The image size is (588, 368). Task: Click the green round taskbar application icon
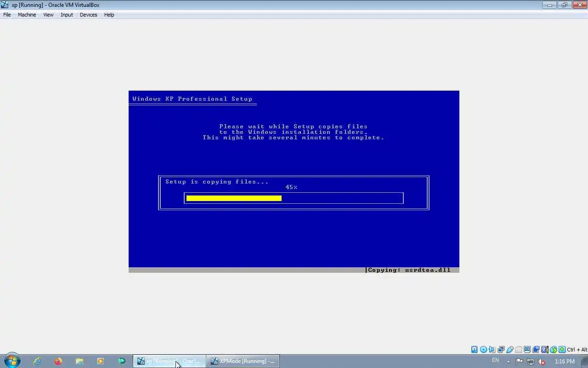coord(122,361)
